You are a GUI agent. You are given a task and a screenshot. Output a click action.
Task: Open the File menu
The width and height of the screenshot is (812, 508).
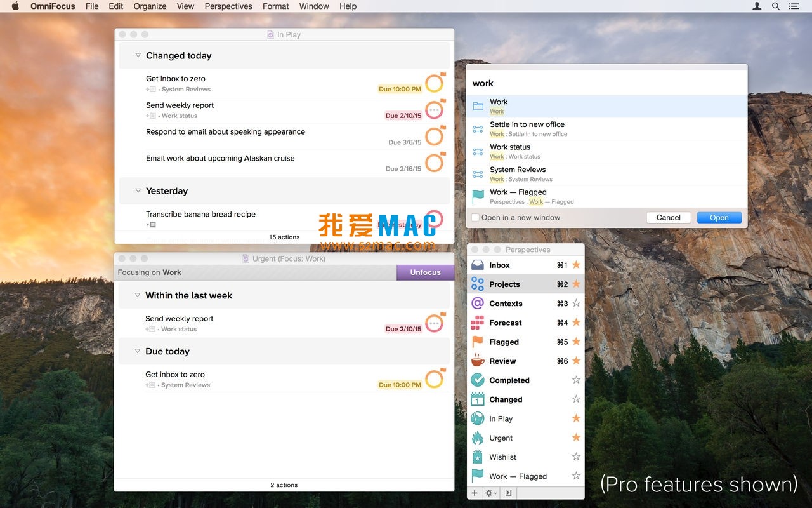[92, 6]
